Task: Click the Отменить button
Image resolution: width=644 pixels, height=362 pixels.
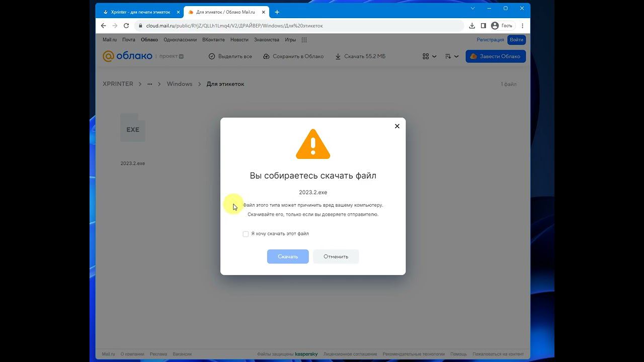Action: coord(336,256)
